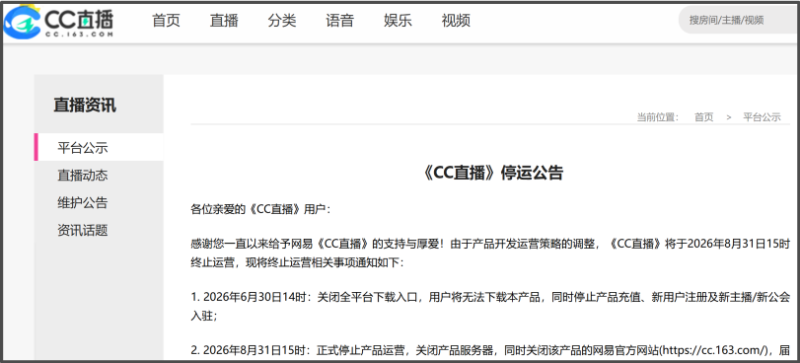Open the 首页 nav item

tap(166, 21)
